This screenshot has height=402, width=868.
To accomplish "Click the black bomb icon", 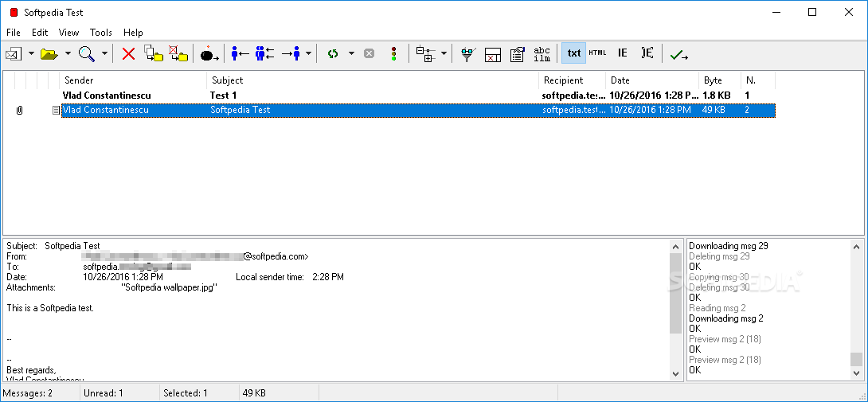I will point(209,53).
